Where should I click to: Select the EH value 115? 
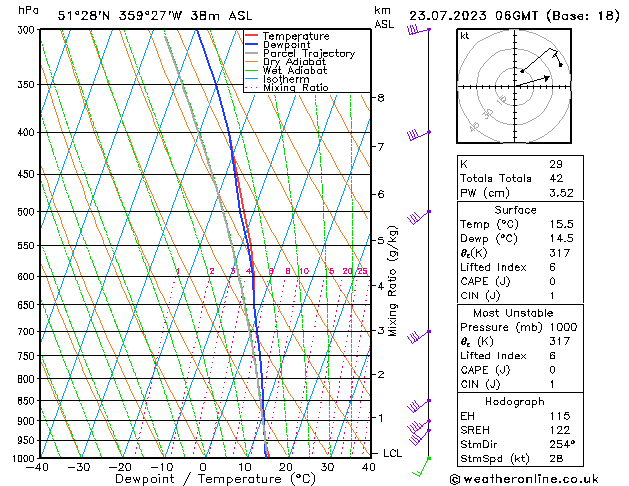click(560, 416)
